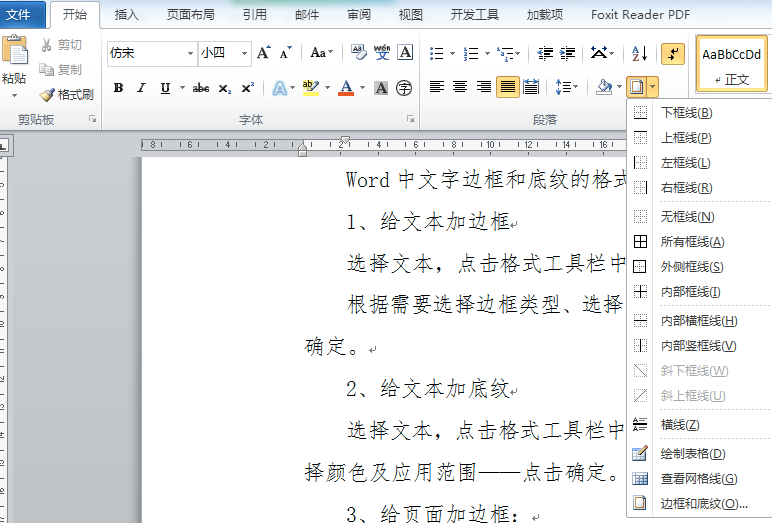The width and height of the screenshot is (772, 523).
Task: Open Font dialog launcher
Action: [x=410, y=119]
